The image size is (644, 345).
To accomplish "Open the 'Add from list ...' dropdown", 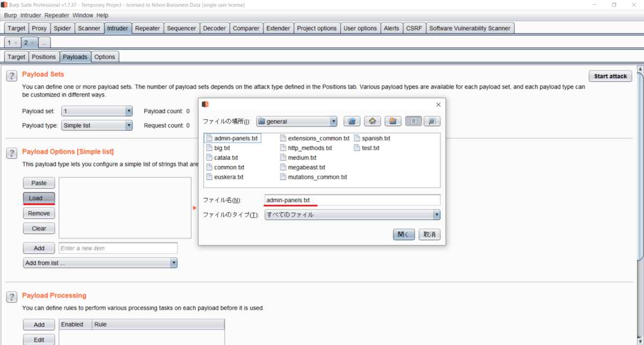I will click(100, 263).
